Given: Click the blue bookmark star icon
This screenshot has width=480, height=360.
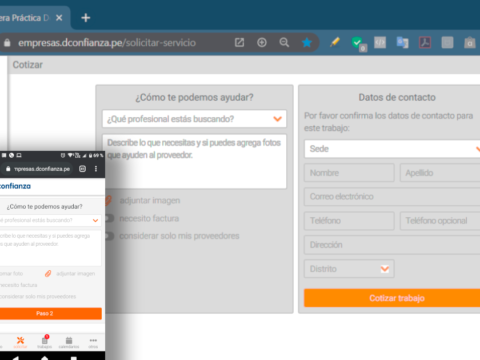Looking at the screenshot, I should tap(307, 42).
